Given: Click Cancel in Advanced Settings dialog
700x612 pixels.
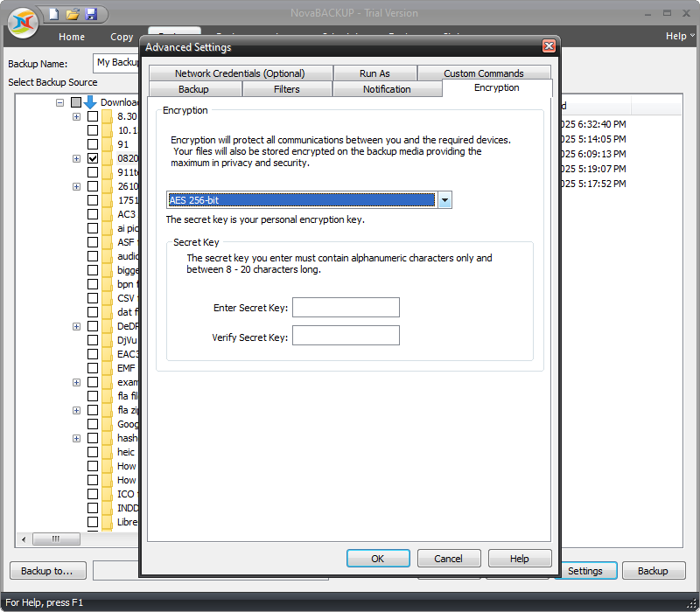Looking at the screenshot, I should 449,558.
